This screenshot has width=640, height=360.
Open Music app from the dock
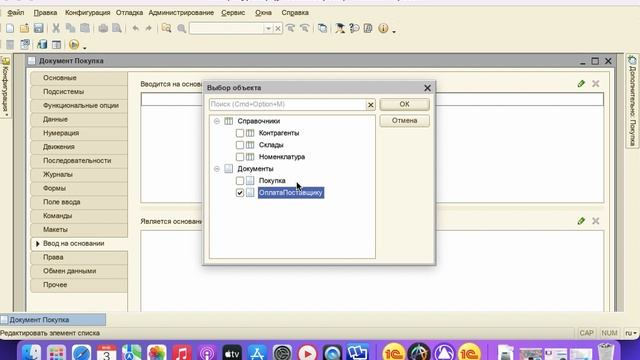(x=182, y=352)
